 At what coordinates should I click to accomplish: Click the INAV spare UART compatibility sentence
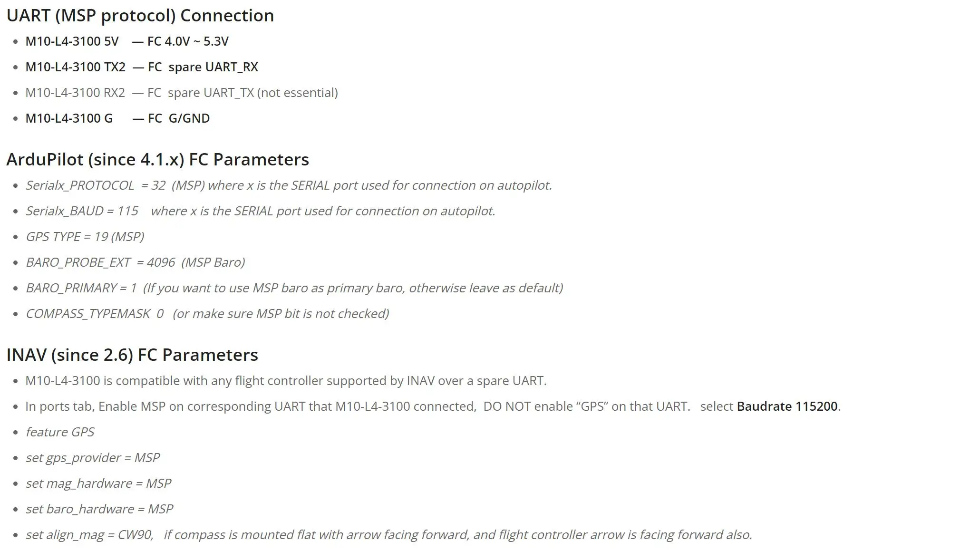(285, 381)
